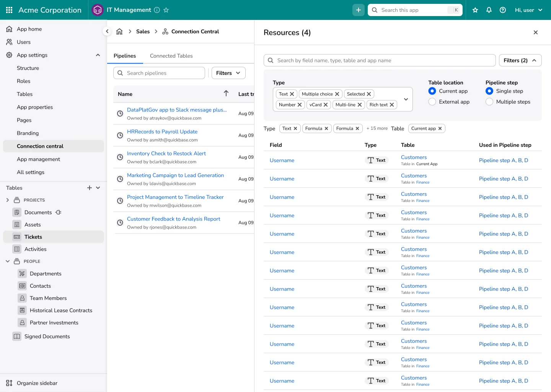Remove Selected type chip

click(x=369, y=94)
